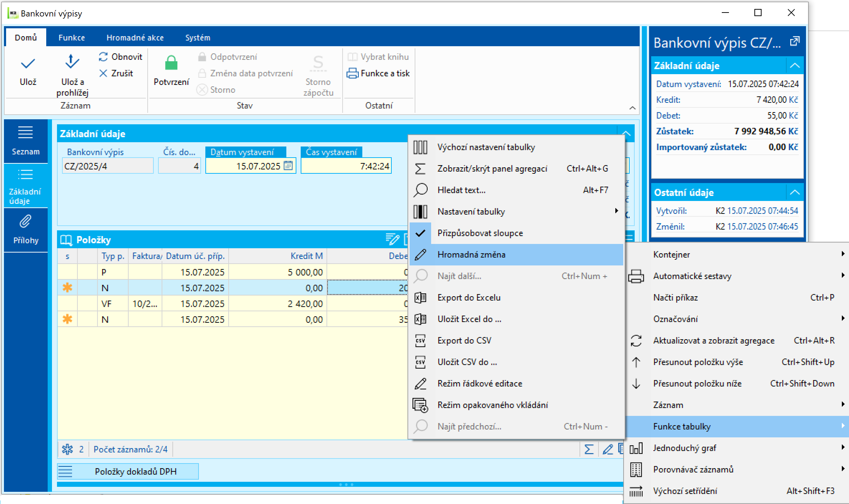
Task: Click the calendar icon in Datum vystavení
Action: pos(288,166)
